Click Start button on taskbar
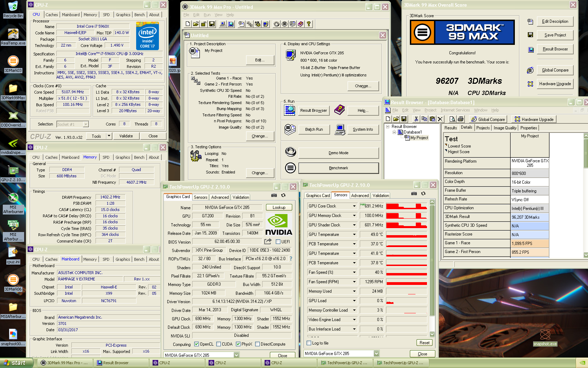The image size is (588, 368). coord(16,363)
